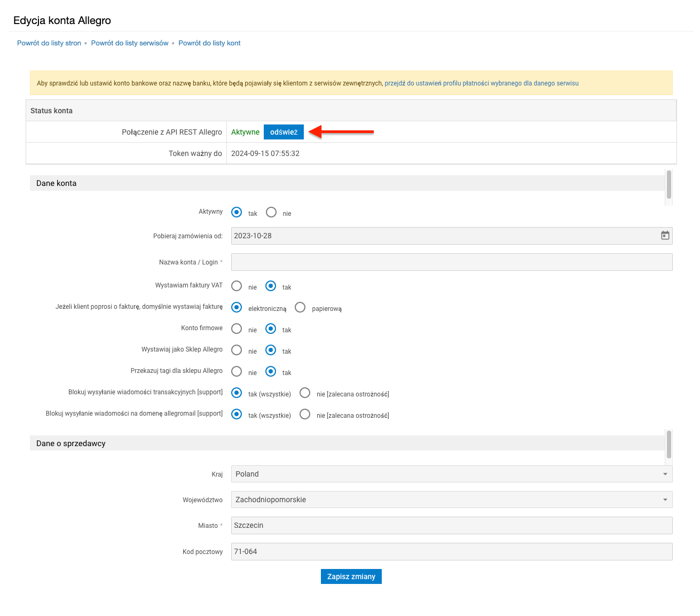
Task: Choose 'tak' for Wystawiaj jako Sklep Allegro
Action: (x=271, y=350)
